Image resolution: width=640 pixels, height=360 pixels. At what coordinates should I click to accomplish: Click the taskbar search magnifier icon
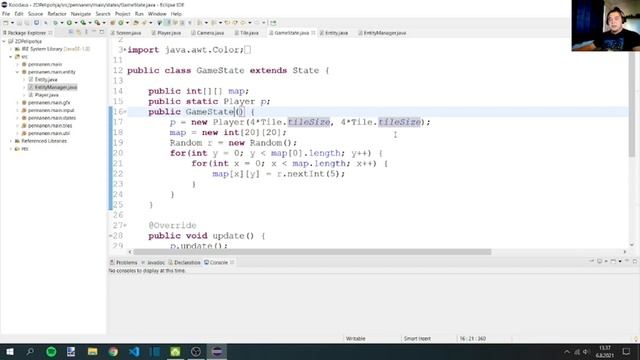(x=30, y=352)
